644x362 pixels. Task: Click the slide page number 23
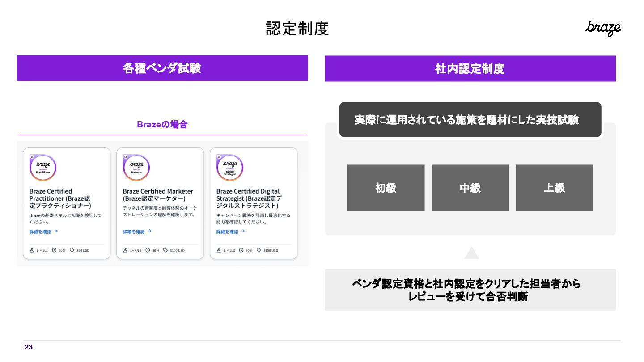(x=29, y=347)
